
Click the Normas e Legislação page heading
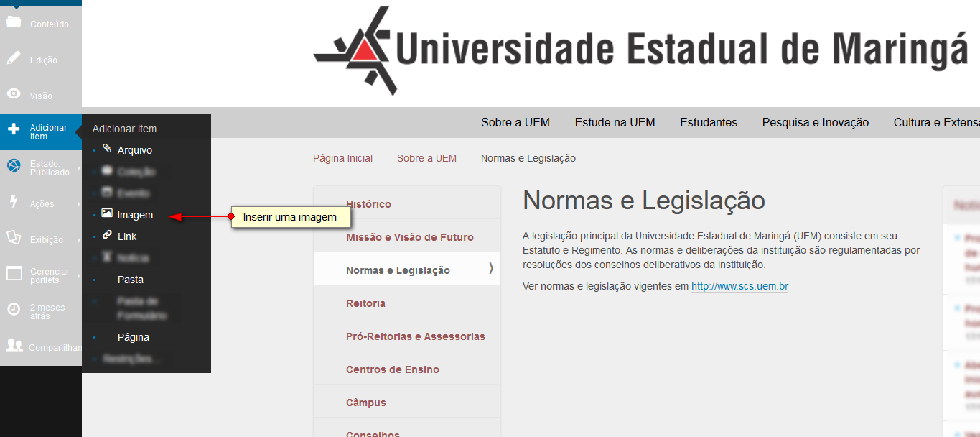click(x=644, y=200)
